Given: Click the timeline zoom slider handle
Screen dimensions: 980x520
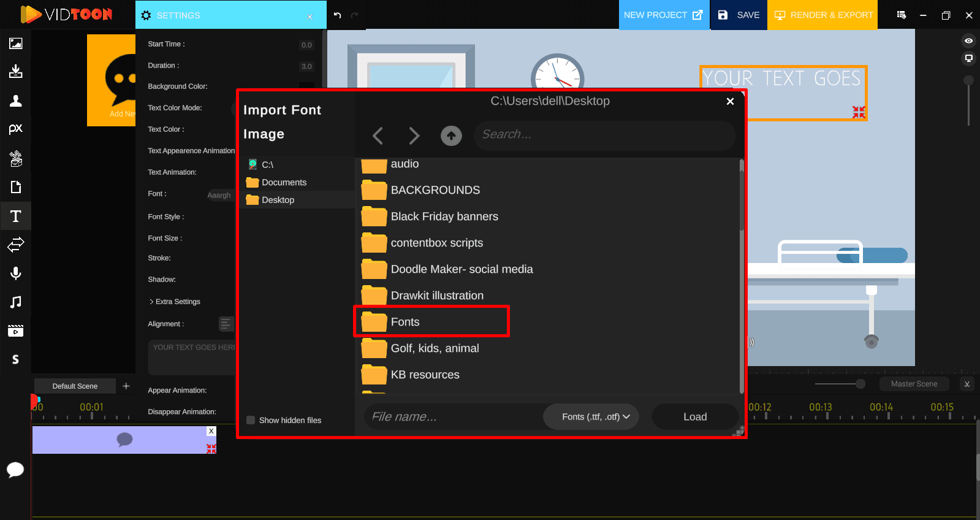Looking at the screenshot, I should pyautogui.click(x=860, y=384).
